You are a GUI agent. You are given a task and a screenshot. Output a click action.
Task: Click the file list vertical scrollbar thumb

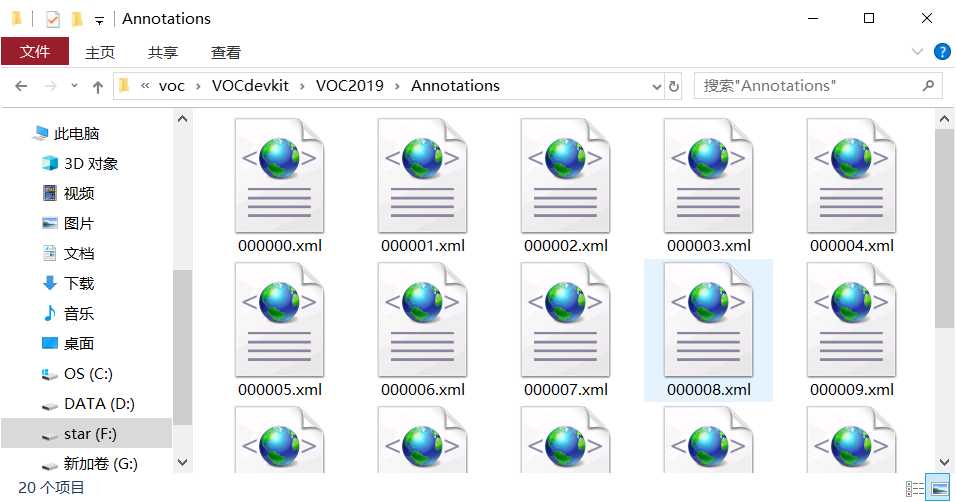[x=944, y=228]
